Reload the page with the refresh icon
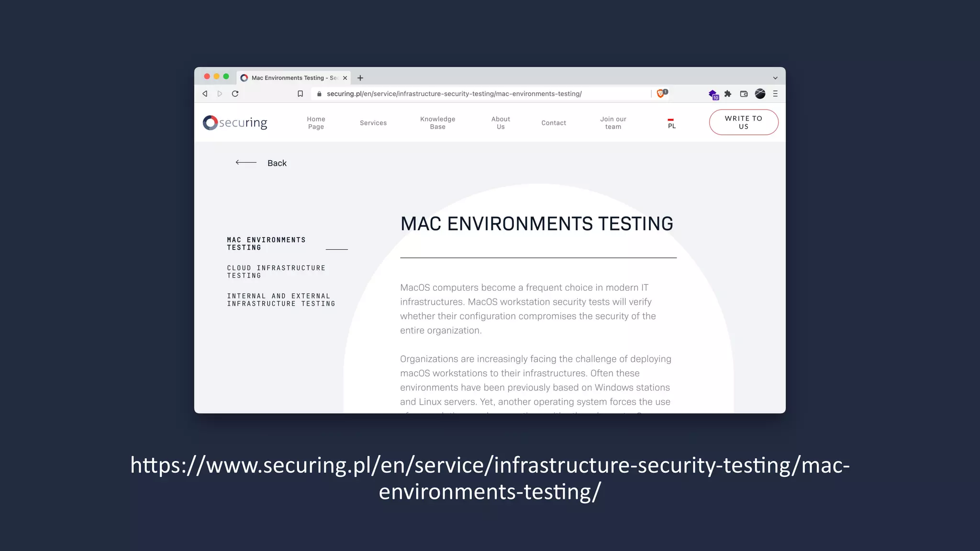This screenshot has height=551, width=980. click(x=235, y=94)
